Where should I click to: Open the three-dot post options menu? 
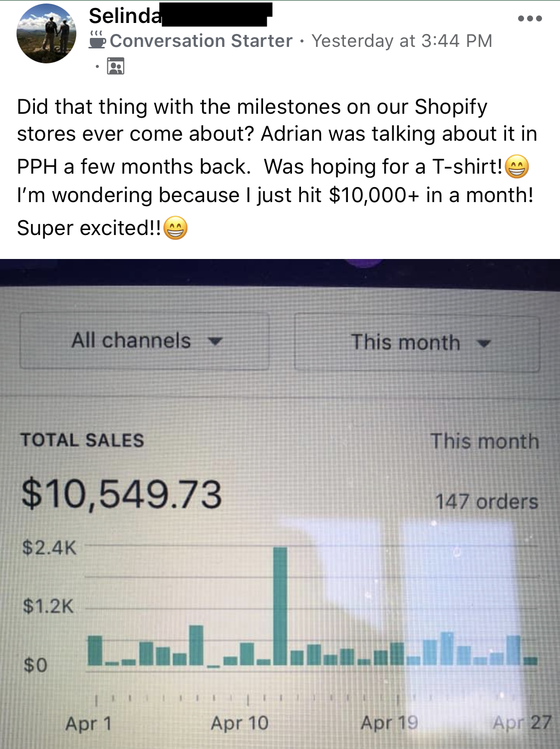530,19
